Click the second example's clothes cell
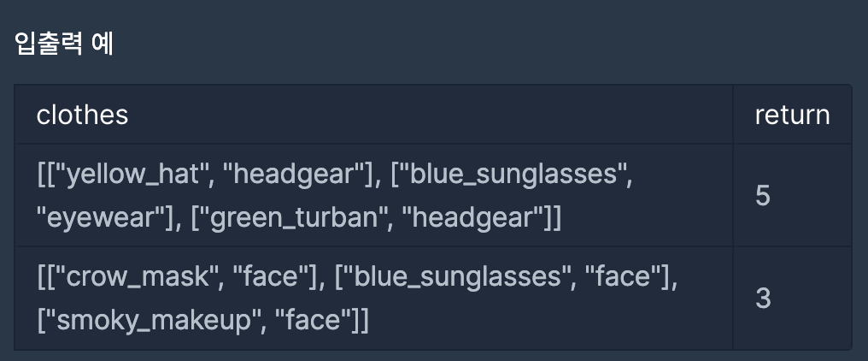The height and width of the screenshot is (361, 868). [x=373, y=298]
